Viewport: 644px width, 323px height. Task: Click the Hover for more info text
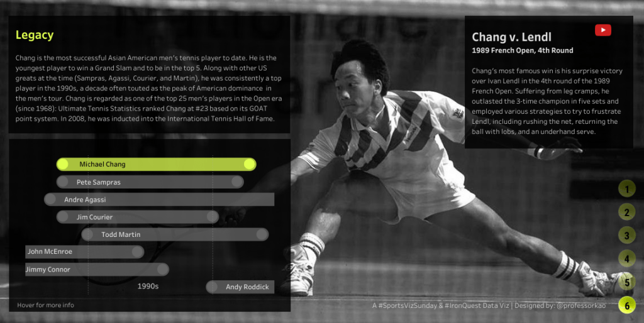pos(45,305)
